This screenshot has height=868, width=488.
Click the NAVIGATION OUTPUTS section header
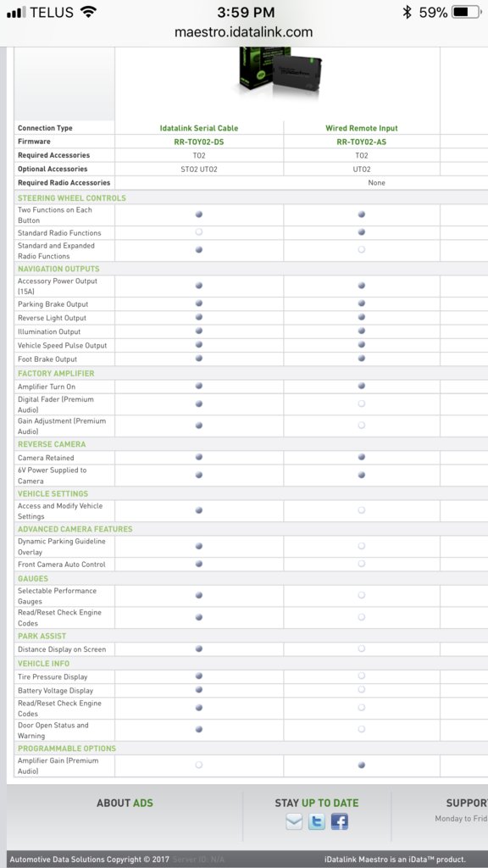click(58, 269)
